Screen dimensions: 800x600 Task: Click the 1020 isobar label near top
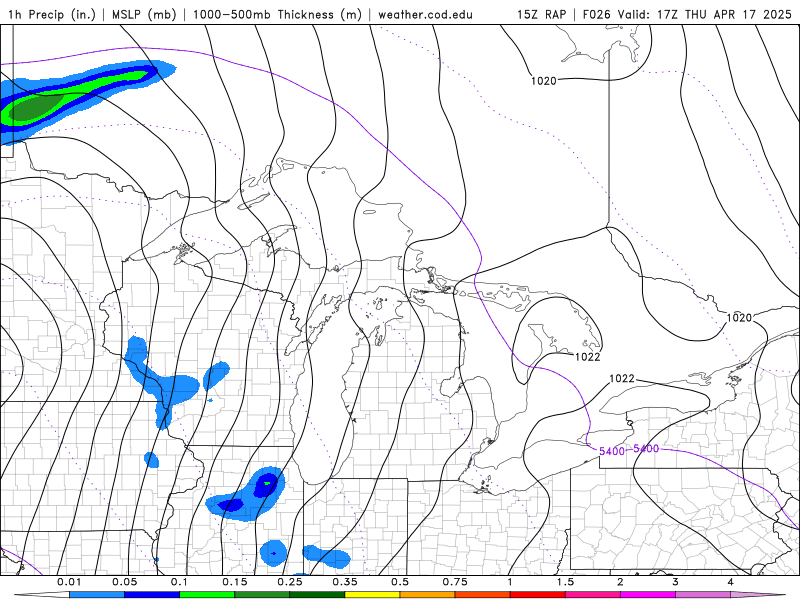(x=543, y=81)
